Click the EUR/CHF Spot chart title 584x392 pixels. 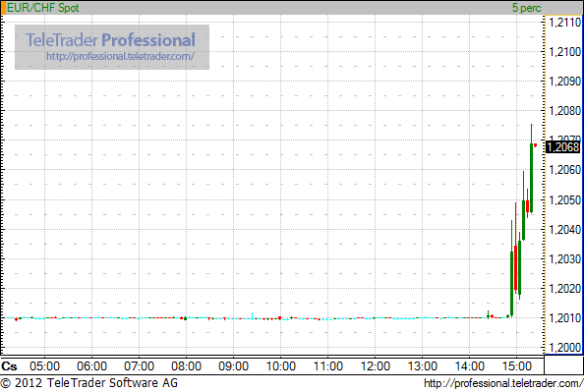[x=43, y=8]
